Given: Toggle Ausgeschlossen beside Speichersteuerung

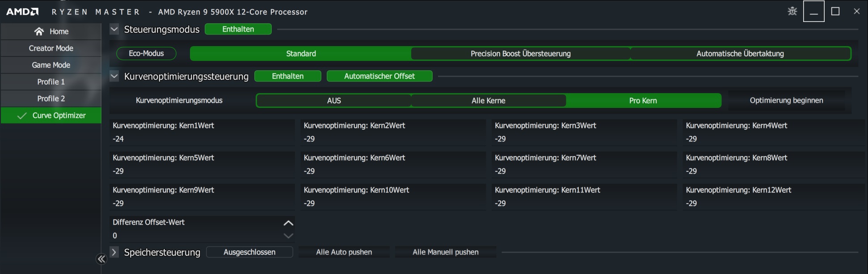Looking at the screenshot, I should click(x=249, y=252).
